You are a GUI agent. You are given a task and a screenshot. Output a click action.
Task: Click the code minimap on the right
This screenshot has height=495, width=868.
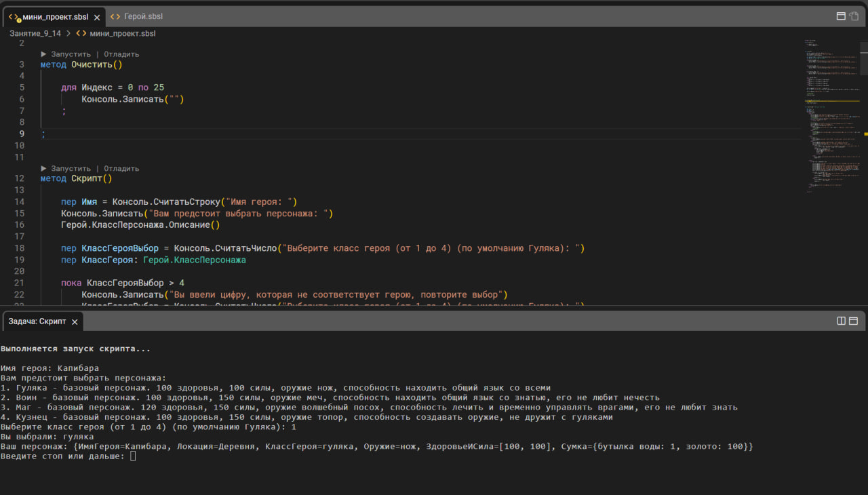pyautogui.click(x=832, y=115)
